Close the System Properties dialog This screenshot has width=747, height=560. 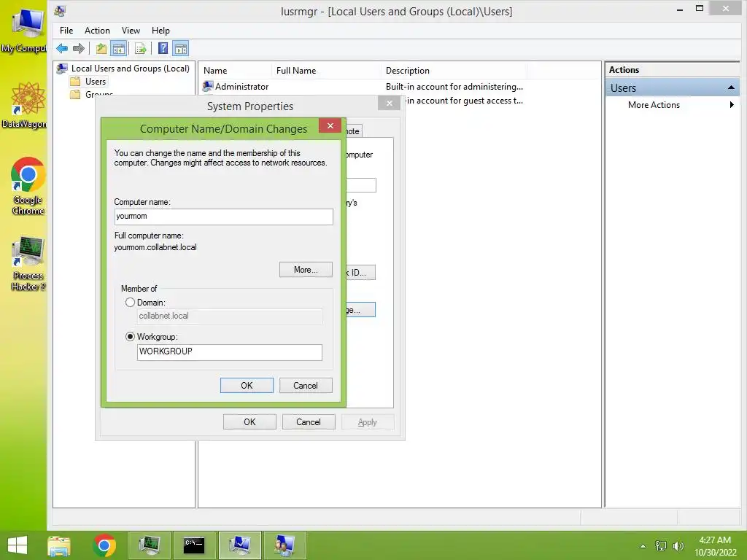coord(390,103)
